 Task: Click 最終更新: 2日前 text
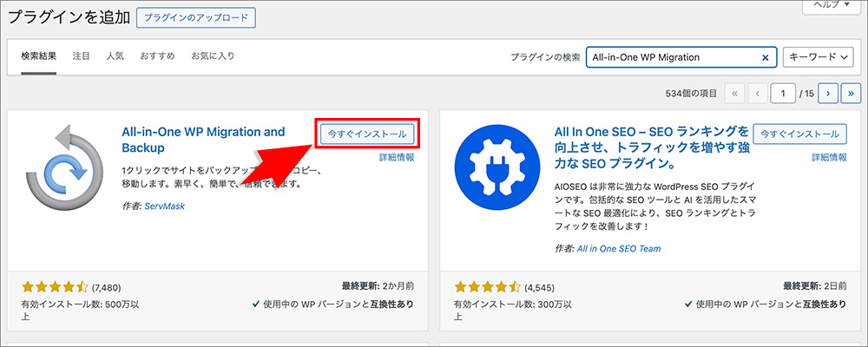[815, 286]
